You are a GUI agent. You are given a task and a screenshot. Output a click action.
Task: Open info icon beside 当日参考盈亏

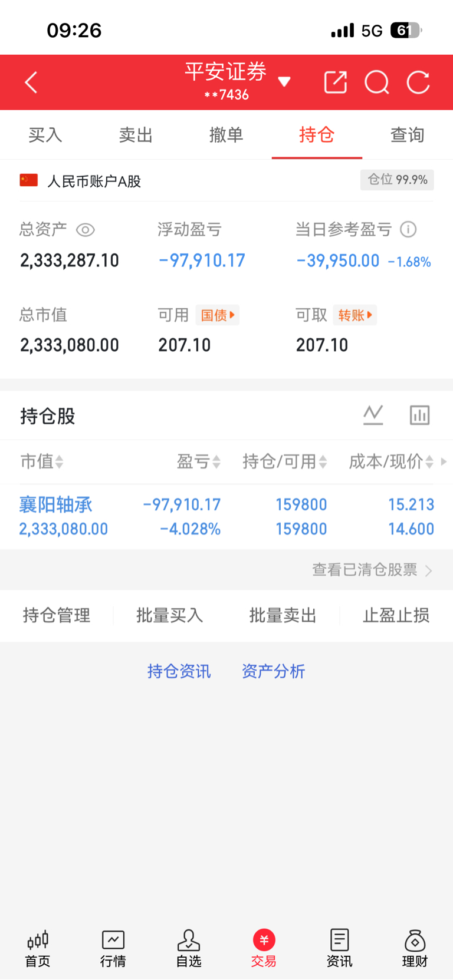[x=408, y=229]
